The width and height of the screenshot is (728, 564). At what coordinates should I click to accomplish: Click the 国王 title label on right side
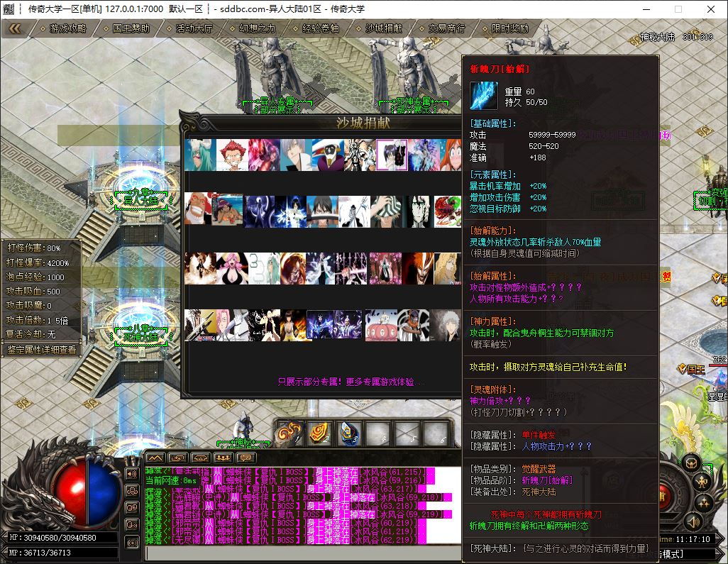click(x=696, y=370)
